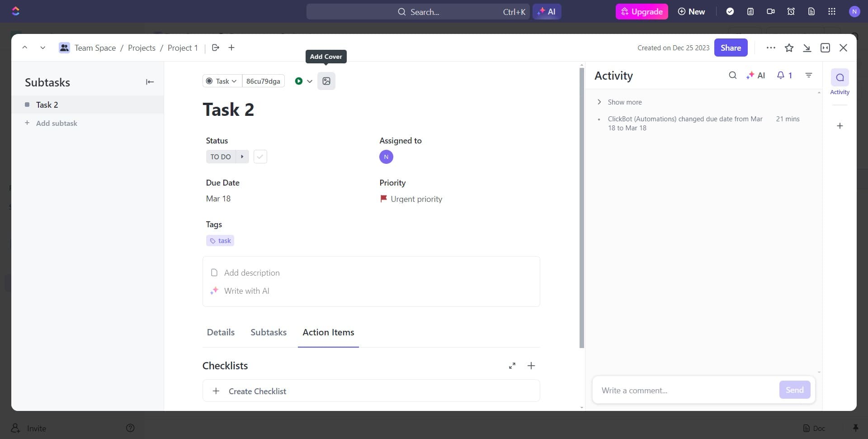Open search in the Activity panel
The image size is (868, 439).
[x=732, y=75]
